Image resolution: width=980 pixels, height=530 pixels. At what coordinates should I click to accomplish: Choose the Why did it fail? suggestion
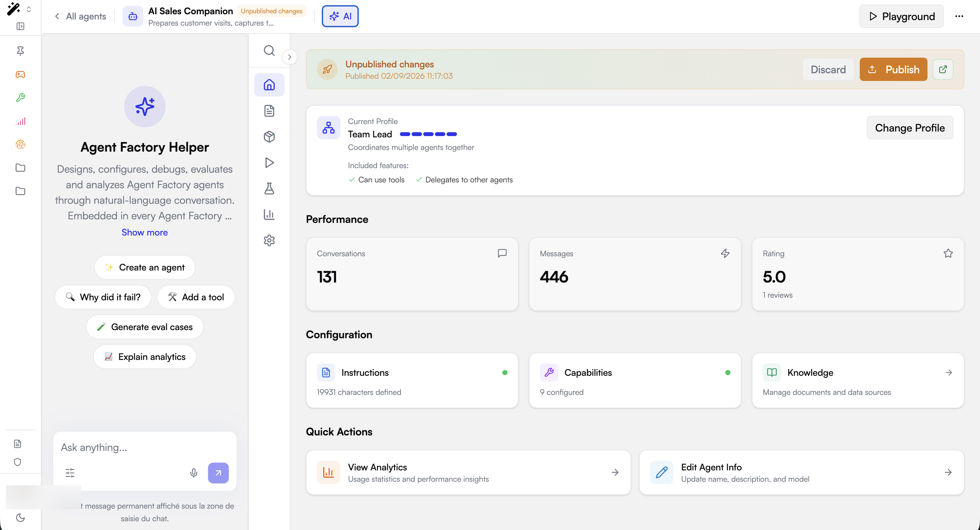coord(103,297)
